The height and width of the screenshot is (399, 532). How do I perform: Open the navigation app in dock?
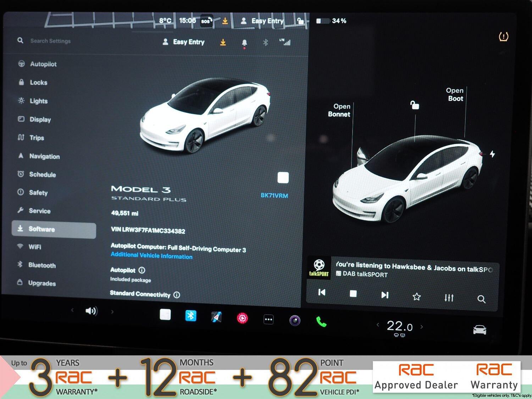(x=216, y=317)
